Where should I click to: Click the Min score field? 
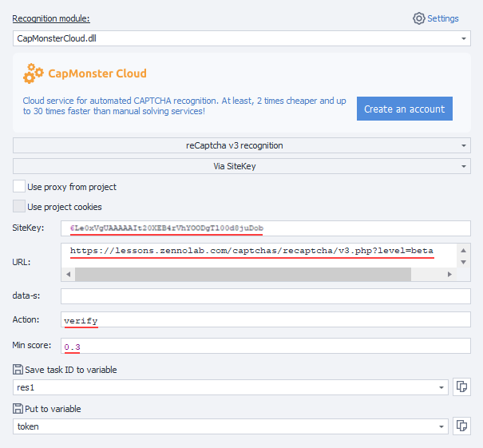coord(265,346)
